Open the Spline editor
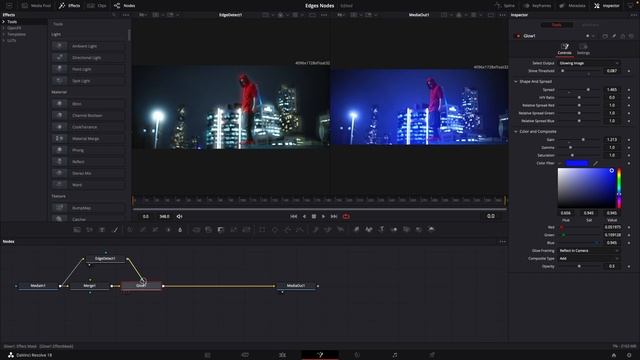Viewport: 640px width, 360px height. (x=504, y=6)
